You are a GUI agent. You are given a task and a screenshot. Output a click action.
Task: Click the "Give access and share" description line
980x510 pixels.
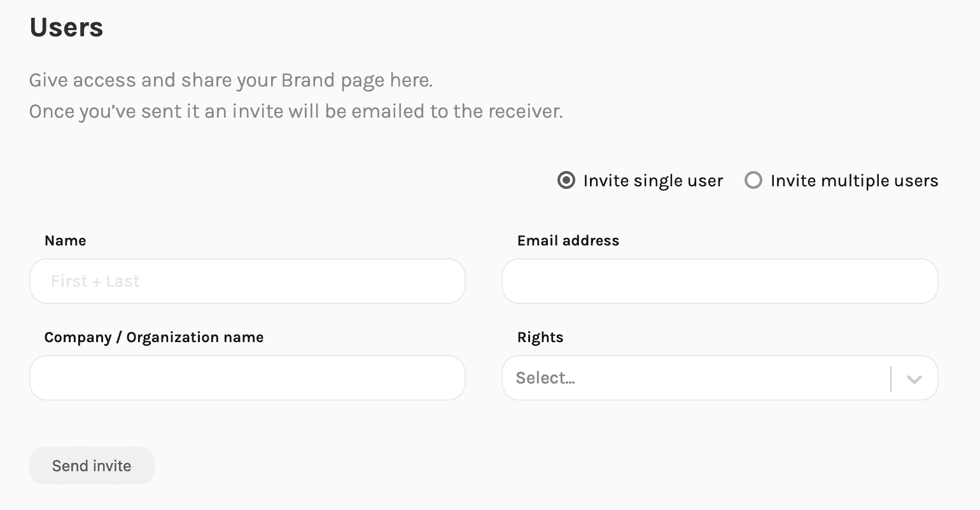point(231,81)
